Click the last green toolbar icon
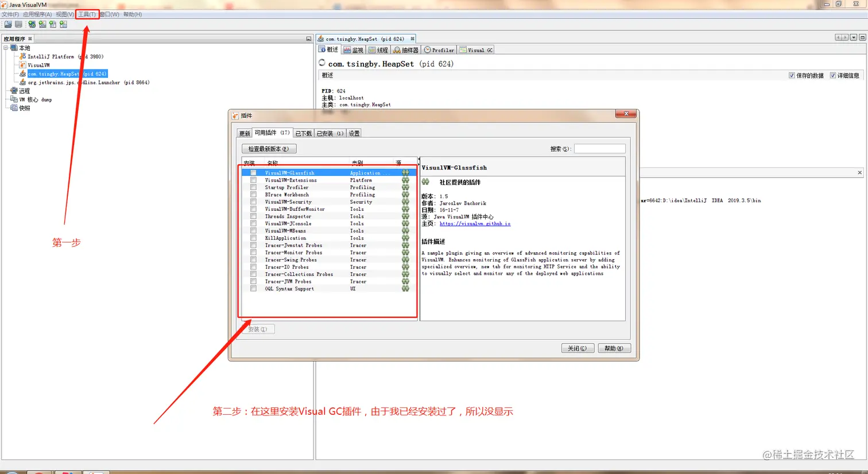 coord(63,24)
